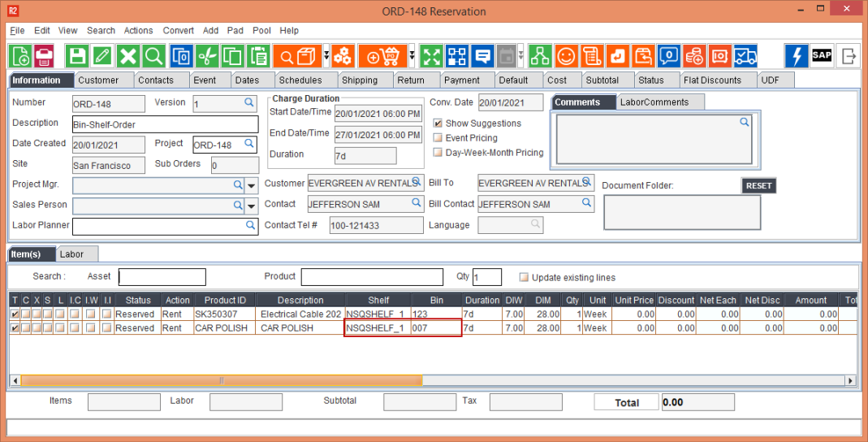Click the green Save floppy disk icon
868x442 pixels.
pos(76,56)
